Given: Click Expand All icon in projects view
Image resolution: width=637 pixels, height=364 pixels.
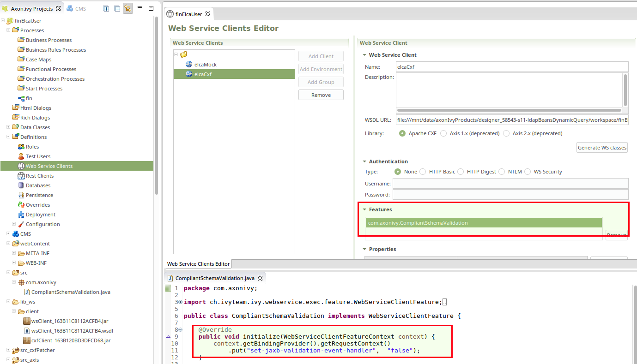Looking at the screenshot, I should [106, 8].
